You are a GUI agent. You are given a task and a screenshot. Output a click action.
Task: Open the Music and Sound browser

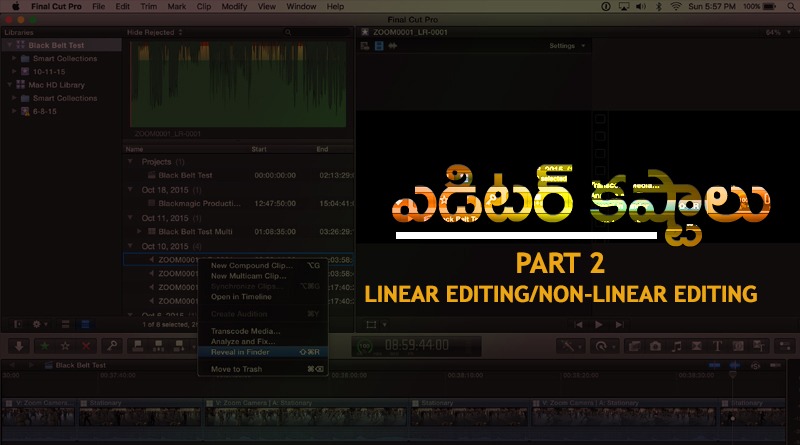pos(675,345)
